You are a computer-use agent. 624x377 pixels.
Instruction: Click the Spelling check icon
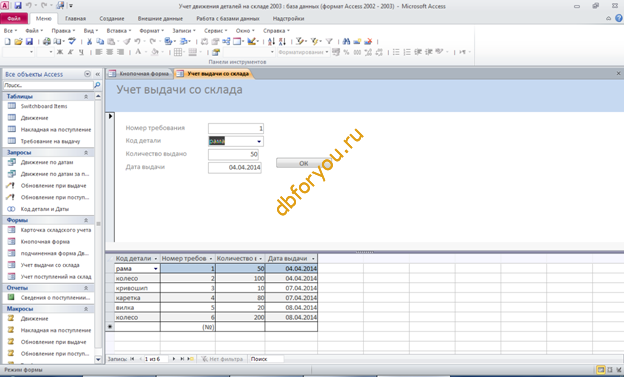pos(72,41)
